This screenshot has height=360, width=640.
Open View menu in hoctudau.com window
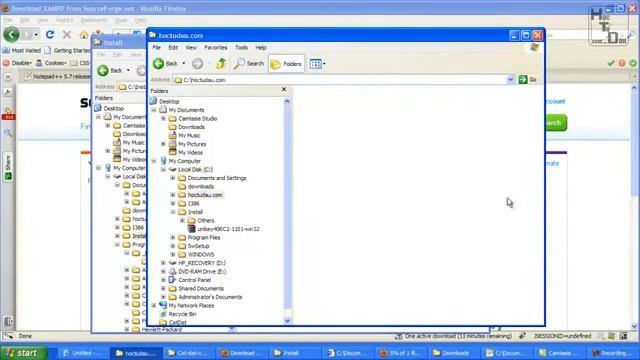(191, 48)
